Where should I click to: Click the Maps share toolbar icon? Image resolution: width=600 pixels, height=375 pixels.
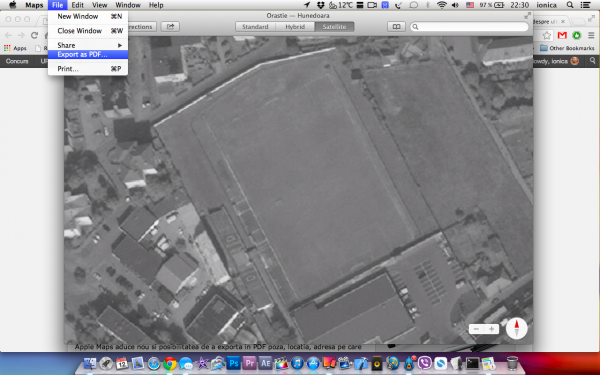tap(170, 26)
